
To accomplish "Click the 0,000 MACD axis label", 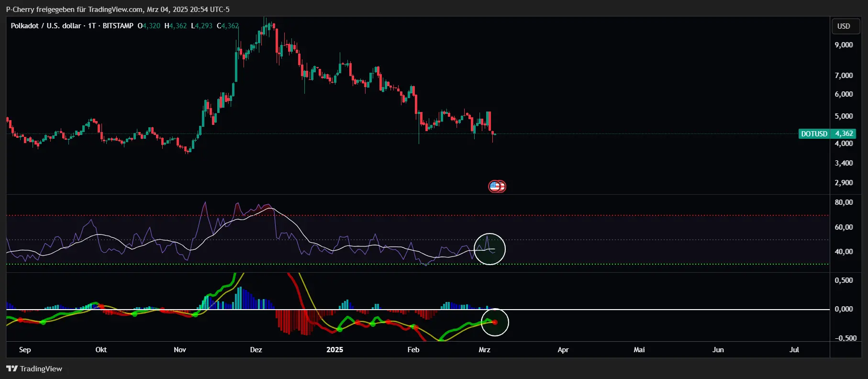I will tap(844, 309).
